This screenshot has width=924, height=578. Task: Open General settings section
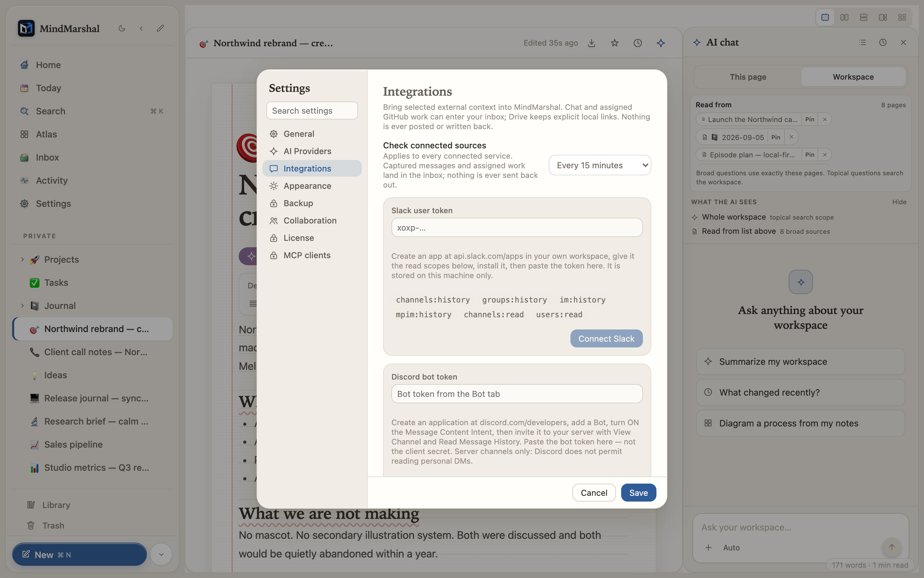(312, 134)
